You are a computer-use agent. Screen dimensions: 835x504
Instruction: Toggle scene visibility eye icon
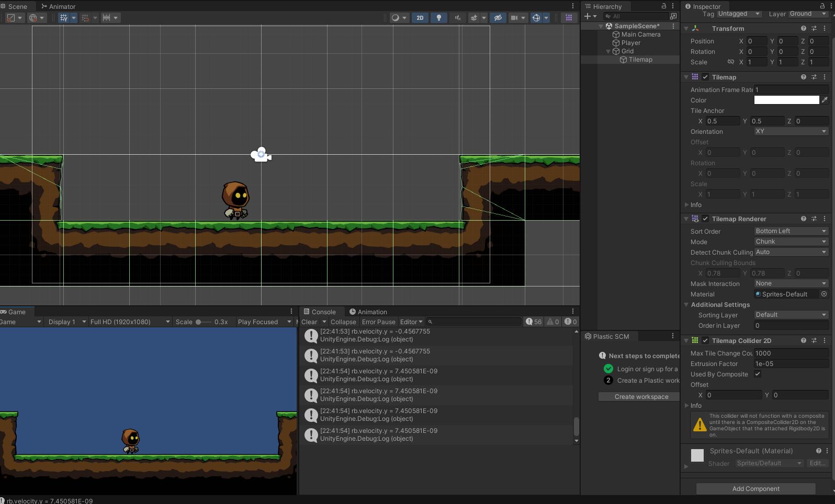(498, 18)
